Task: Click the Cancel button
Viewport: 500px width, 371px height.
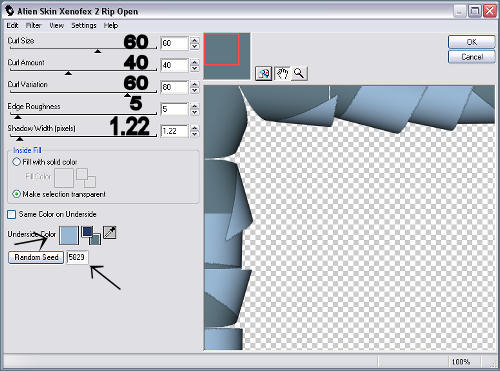Action: point(471,57)
